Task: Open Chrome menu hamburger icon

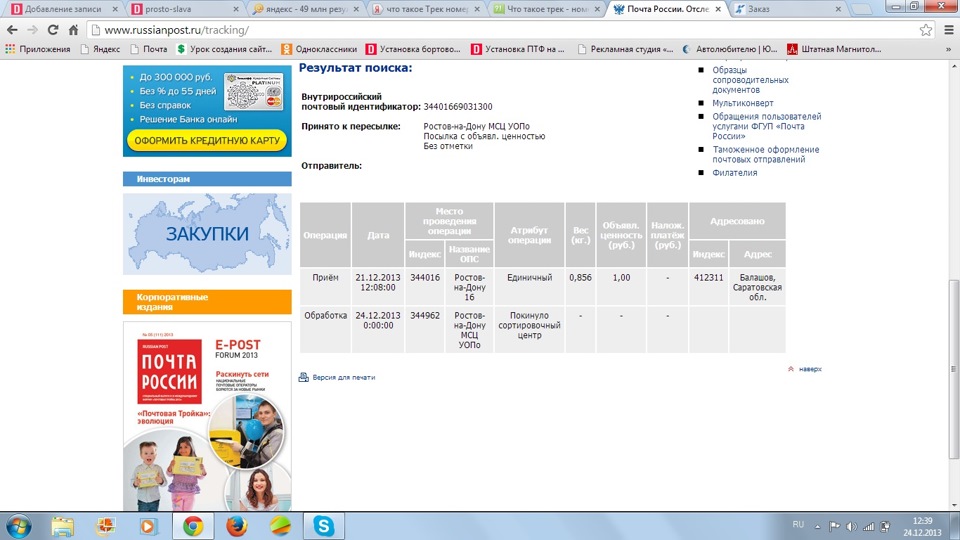Action: coord(948,29)
